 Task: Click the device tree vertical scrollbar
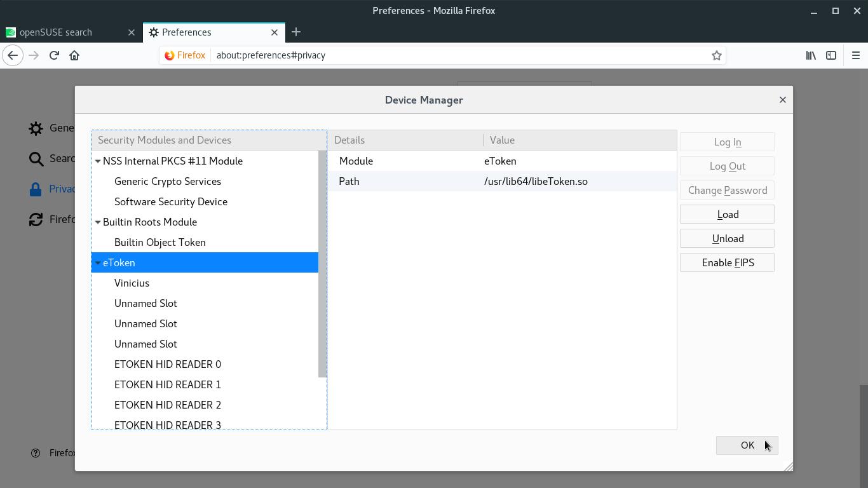tap(322, 264)
